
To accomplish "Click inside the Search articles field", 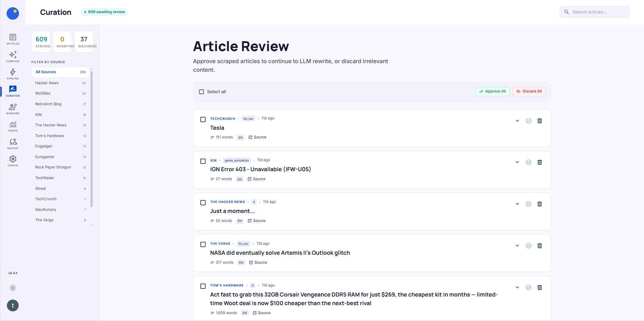I will (594, 12).
